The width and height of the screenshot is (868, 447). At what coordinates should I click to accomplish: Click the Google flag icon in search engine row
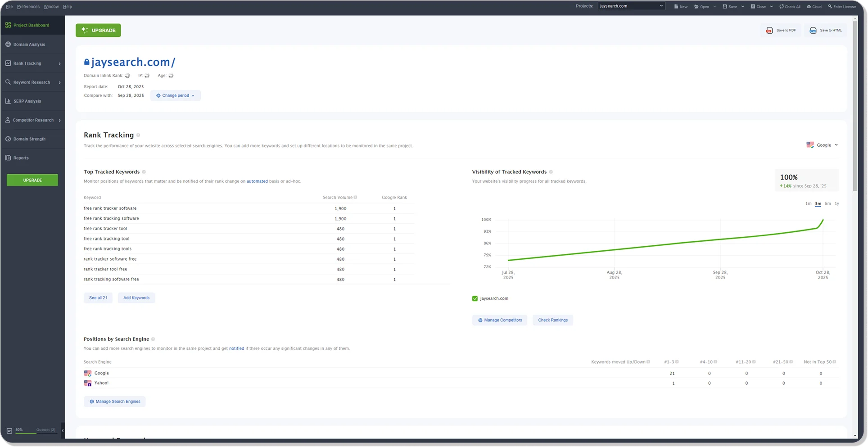pos(88,373)
